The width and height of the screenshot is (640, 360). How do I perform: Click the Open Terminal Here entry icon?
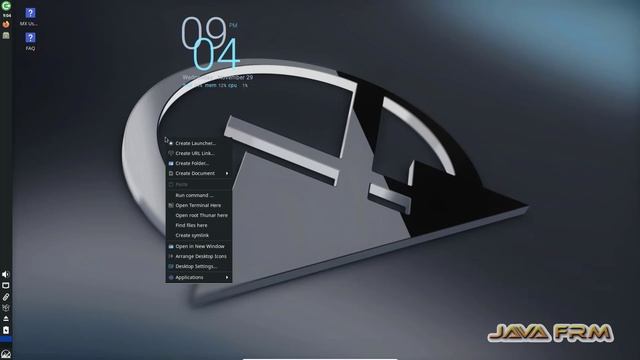click(x=171, y=205)
